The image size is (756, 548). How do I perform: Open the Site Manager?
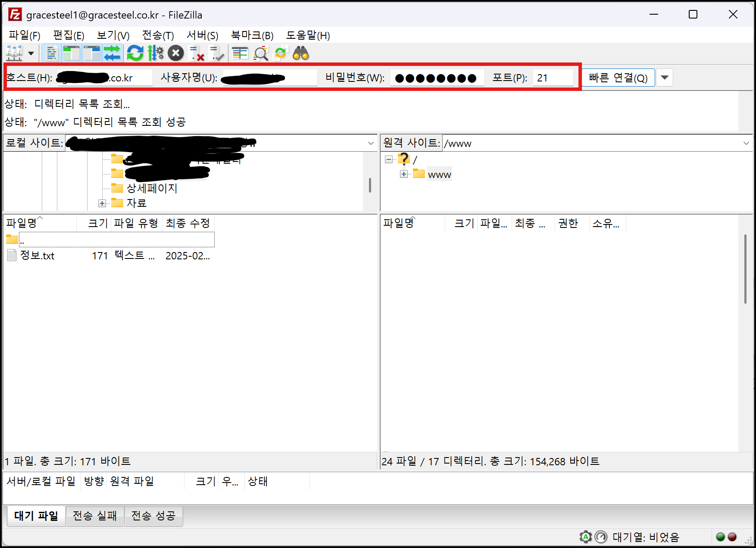(15, 53)
